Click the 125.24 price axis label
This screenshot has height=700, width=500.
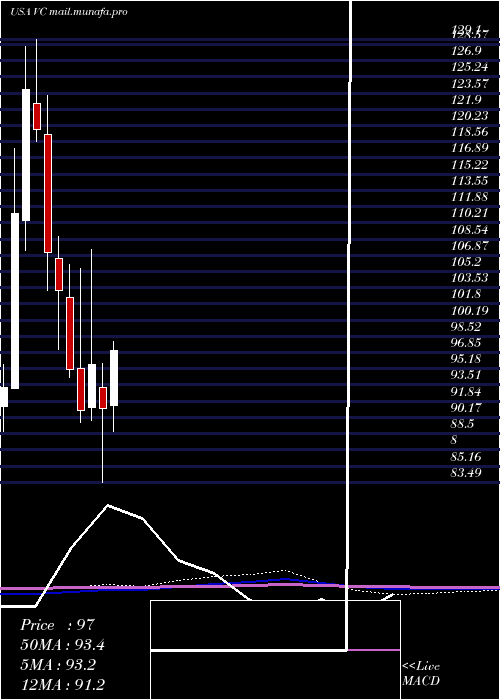point(470,67)
